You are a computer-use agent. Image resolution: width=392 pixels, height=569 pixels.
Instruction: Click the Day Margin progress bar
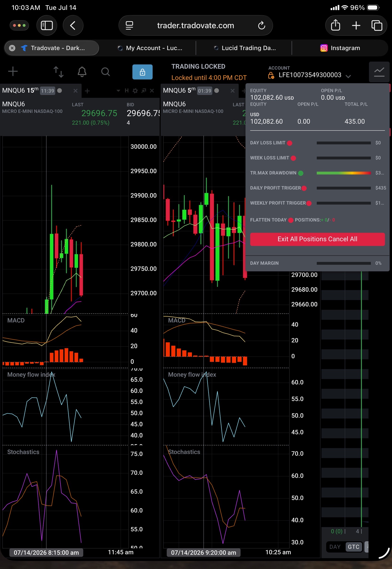tap(344, 263)
